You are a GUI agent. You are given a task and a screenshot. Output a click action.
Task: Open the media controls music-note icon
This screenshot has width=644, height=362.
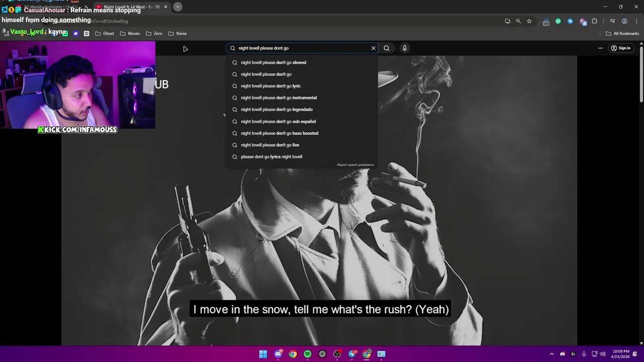(612, 21)
